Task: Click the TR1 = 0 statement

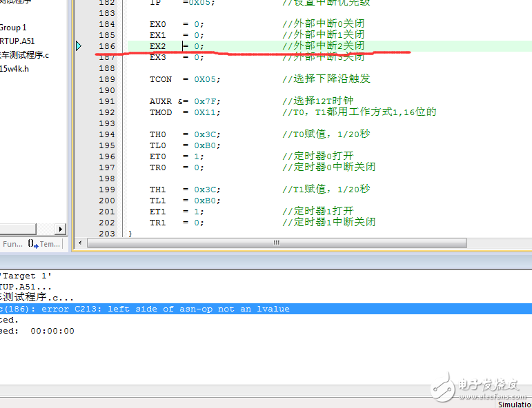Action: [177, 223]
